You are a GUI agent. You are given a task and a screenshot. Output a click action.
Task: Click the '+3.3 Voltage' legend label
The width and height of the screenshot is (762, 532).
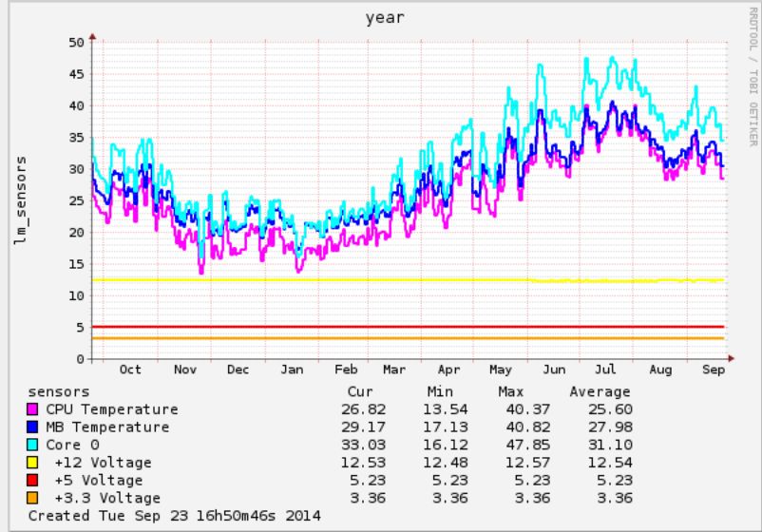click(107, 498)
